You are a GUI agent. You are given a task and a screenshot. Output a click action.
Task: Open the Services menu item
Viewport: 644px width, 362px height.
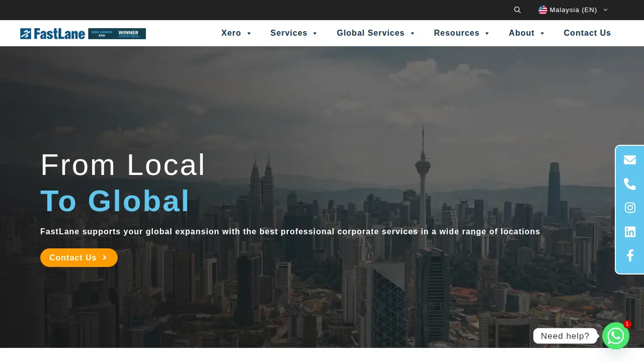(289, 33)
